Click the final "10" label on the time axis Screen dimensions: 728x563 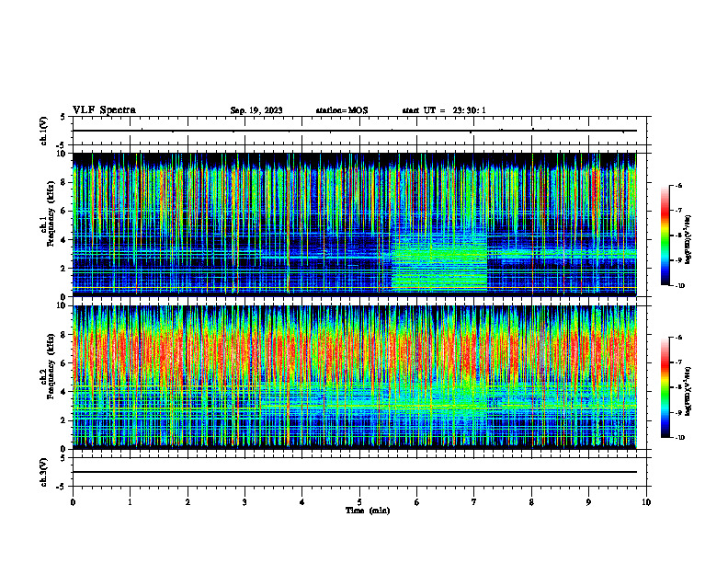[x=646, y=502]
